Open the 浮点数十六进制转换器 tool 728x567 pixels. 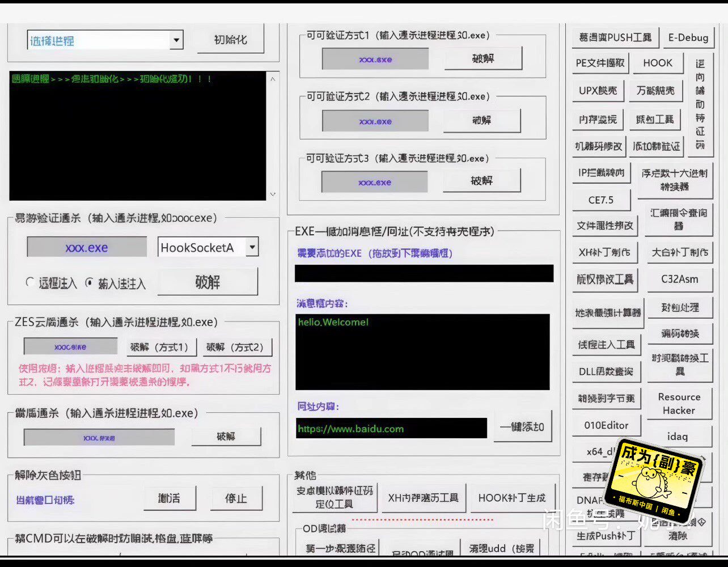point(675,180)
